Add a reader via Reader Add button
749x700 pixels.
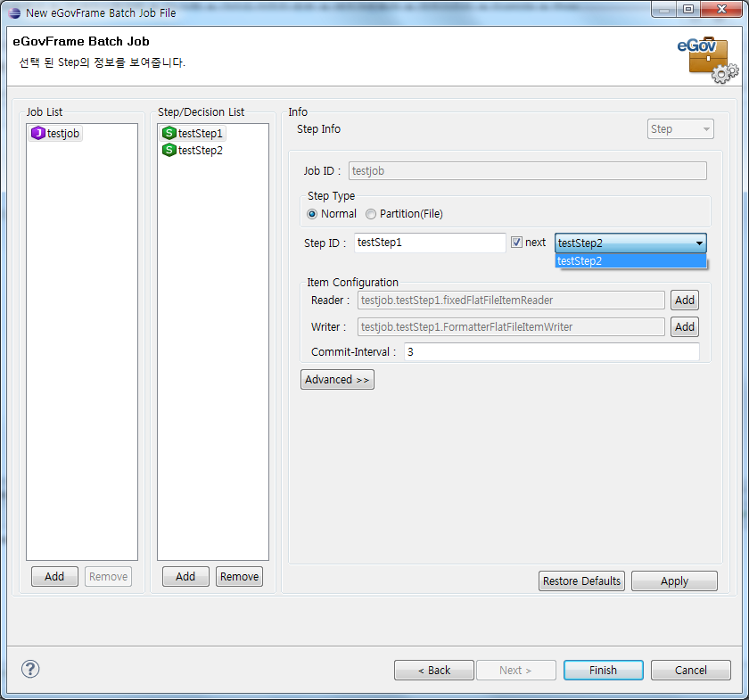click(685, 301)
